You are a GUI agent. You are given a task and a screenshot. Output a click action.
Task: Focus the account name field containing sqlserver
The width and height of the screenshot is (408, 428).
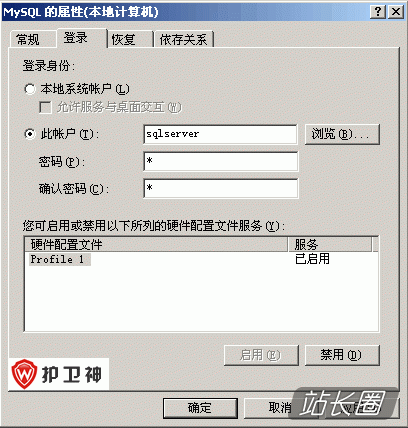pyautogui.click(x=221, y=134)
